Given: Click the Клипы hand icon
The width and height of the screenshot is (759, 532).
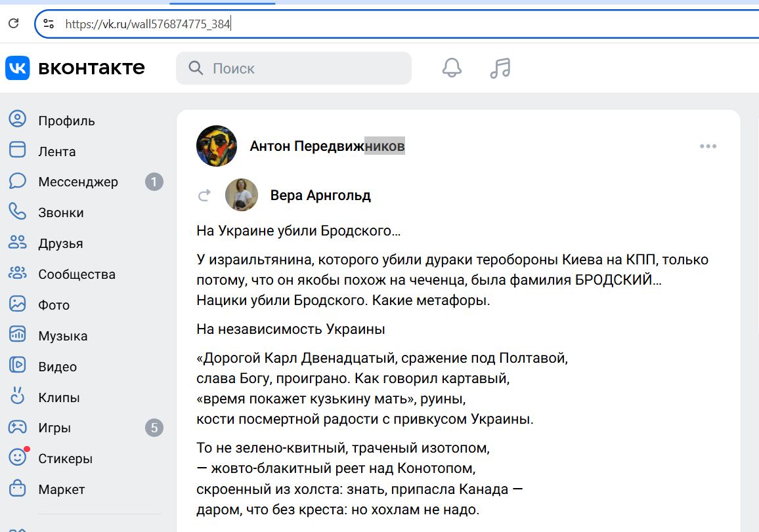Looking at the screenshot, I should [18, 396].
